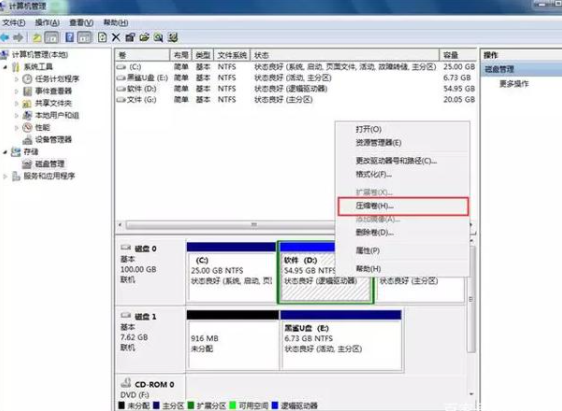562x411 pixels.
Task: Choose 删除卷(D)... from context menu
Action: point(374,232)
